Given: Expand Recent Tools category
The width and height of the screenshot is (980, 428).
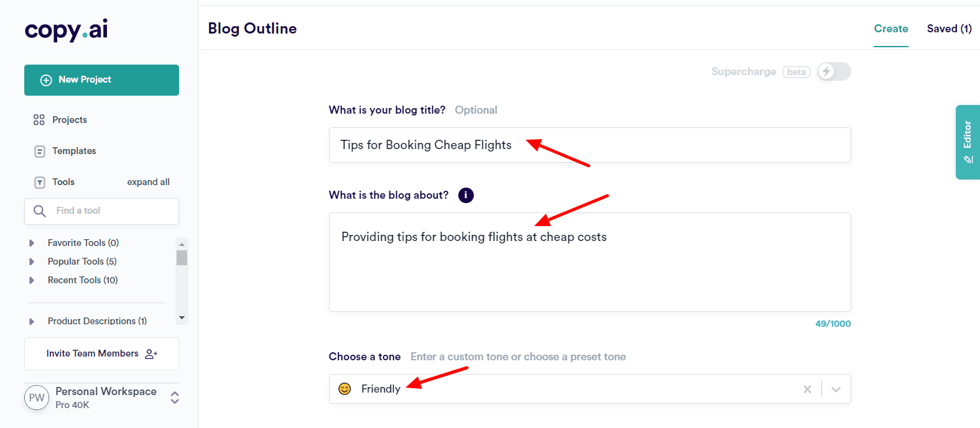Looking at the screenshot, I should click(x=32, y=280).
